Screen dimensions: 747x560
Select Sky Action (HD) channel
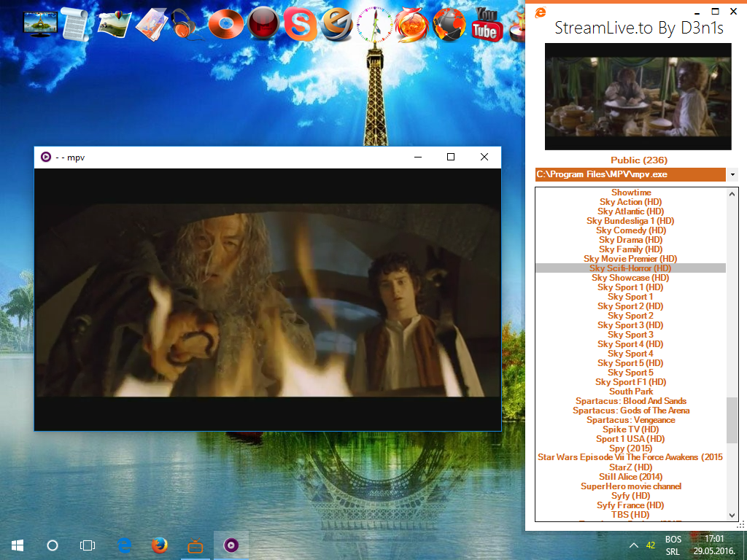click(x=631, y=202)
